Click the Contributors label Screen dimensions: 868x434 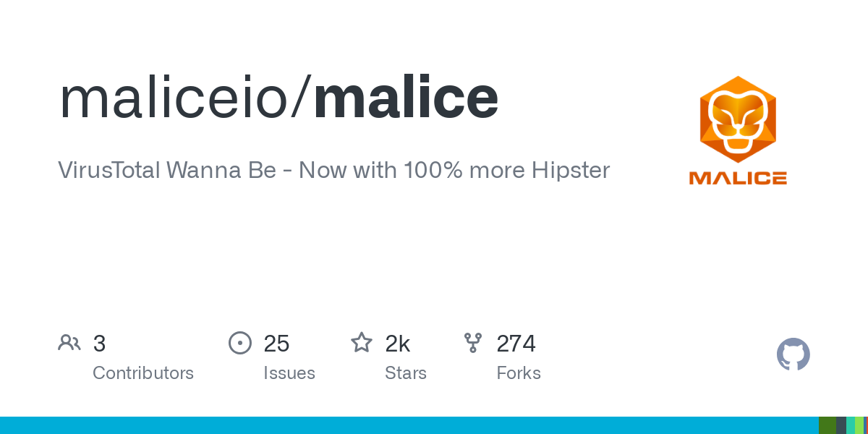[143, 373]
